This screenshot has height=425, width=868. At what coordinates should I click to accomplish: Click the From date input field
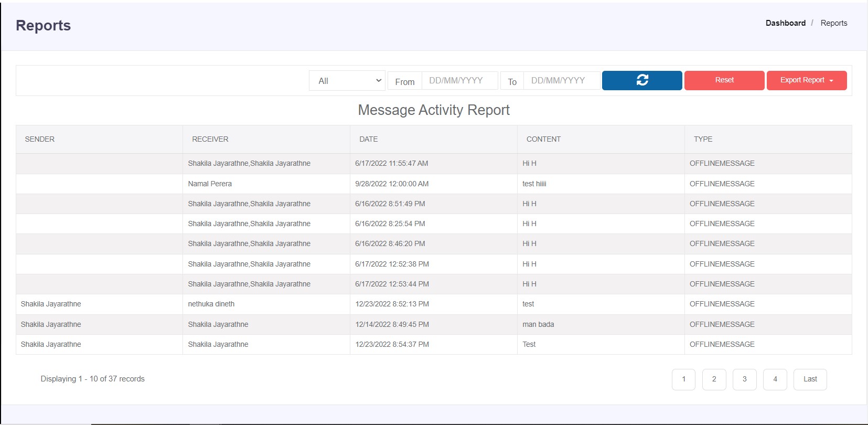tap(460, 81)
